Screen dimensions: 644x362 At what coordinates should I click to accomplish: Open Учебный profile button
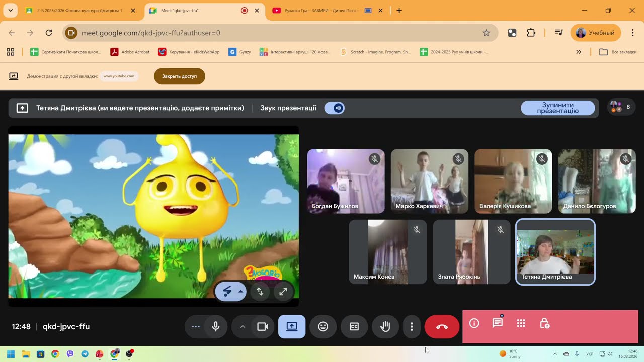tap(596, 33)
